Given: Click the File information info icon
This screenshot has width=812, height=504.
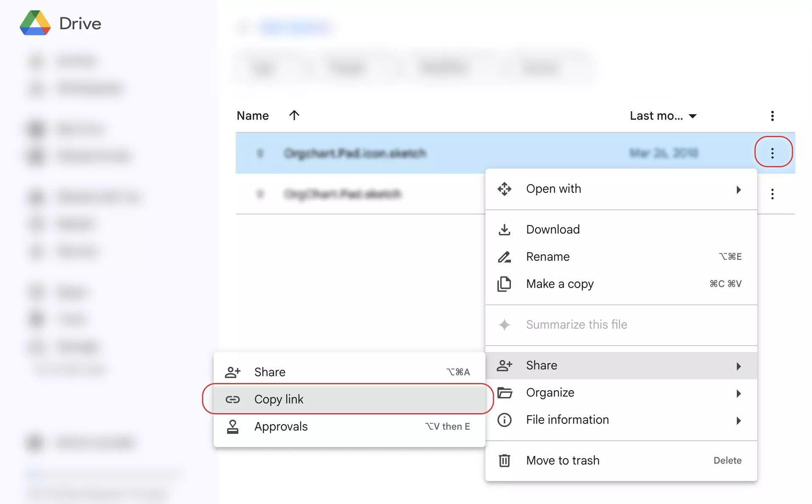Looking at the screenshot, I should click(x=505, y=420).
